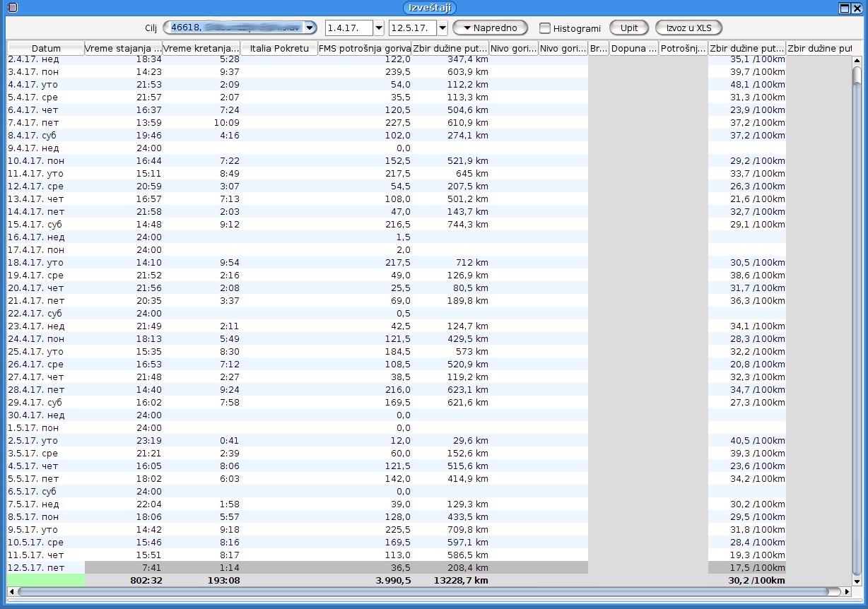The height and width of the screenshot is (609, 868).
Task: Click scroll-right arrow on horizontal scrollbar
Action: tap(847, 591)
